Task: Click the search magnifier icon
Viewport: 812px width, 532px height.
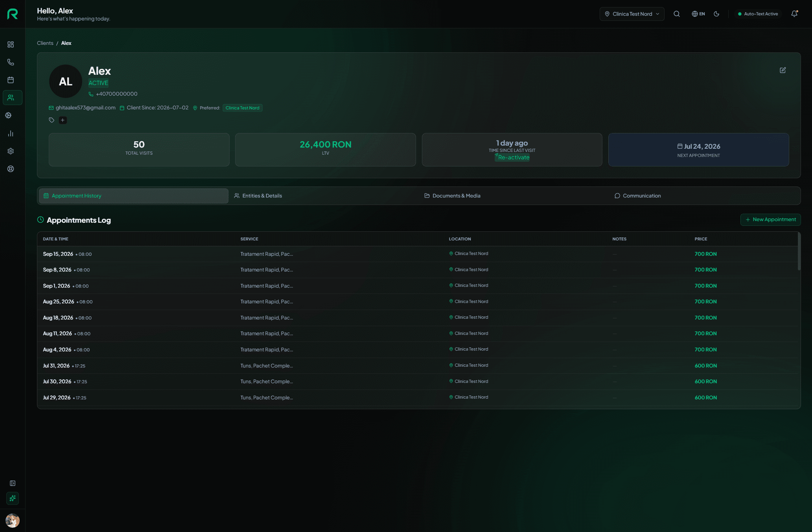Action: 677,14
